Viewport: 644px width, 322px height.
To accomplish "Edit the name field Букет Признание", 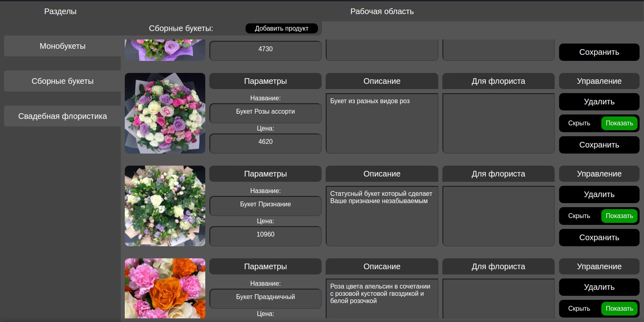I will click(266, 206).
